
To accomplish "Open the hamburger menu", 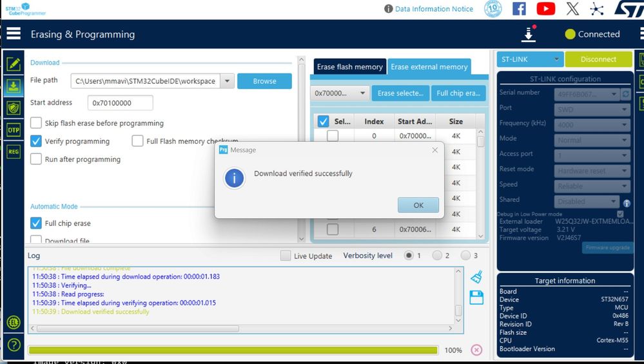I will (13, 34).
